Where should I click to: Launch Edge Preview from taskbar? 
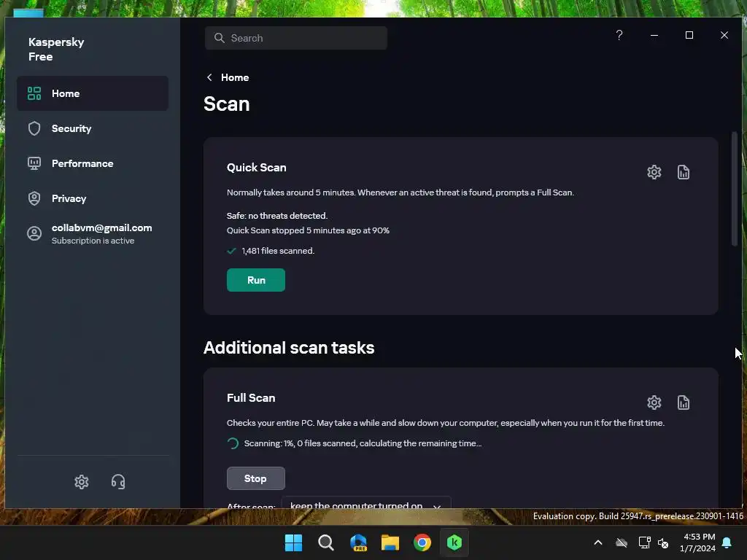coord(358,542)
